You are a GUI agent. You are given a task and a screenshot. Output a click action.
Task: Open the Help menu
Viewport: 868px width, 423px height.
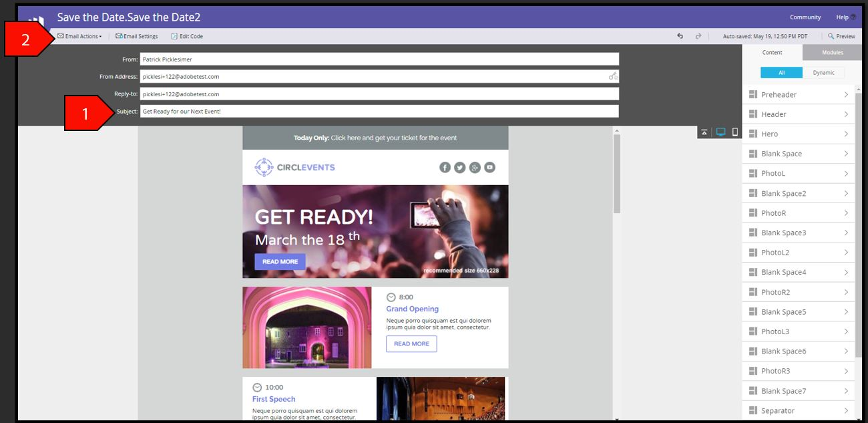point(845,17)
